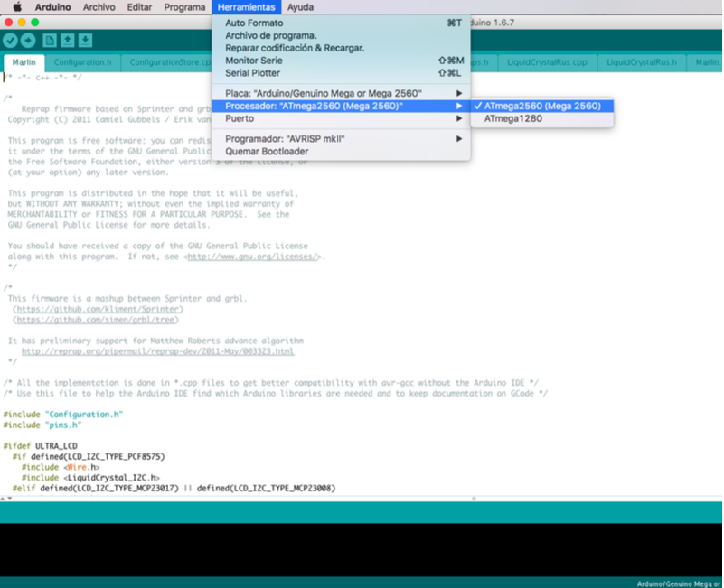The image size is (724, 588).
Task: Click the #ifdef ULTRA_LCD line
Action: 40,446
